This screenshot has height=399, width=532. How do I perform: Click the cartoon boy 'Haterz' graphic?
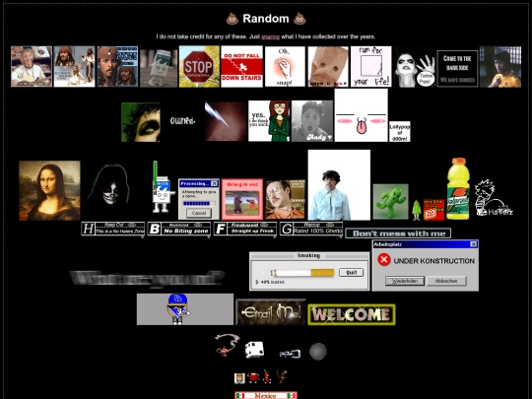[494, 198]
